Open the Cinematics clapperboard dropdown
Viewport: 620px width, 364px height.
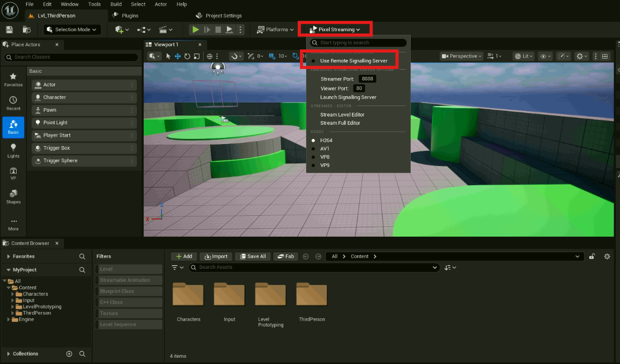(x=165, y=30)
